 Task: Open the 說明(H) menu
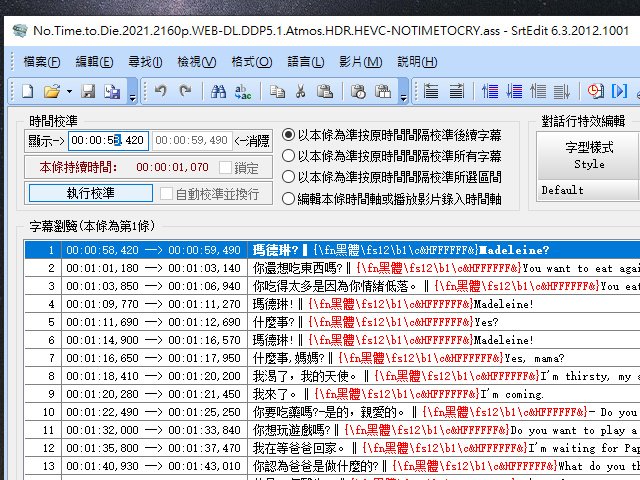[417, 62]
